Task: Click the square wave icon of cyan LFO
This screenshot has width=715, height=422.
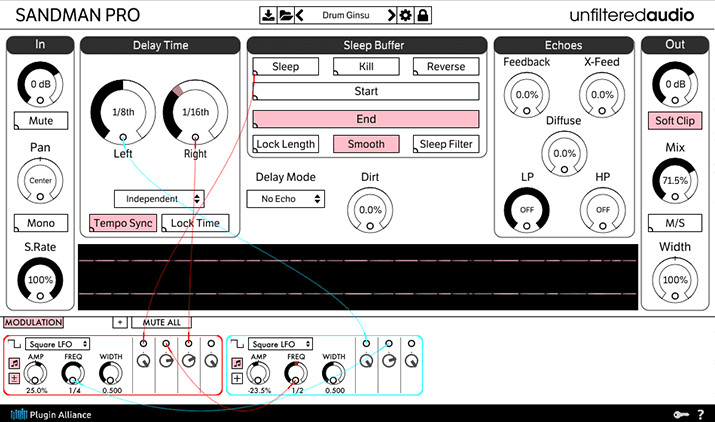Action: (237, 344)
